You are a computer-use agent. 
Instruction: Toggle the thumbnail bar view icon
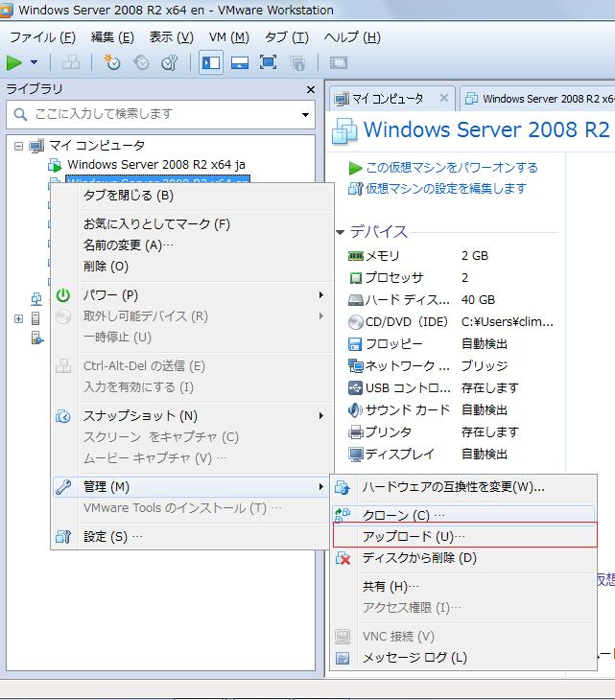click(240, 62)
